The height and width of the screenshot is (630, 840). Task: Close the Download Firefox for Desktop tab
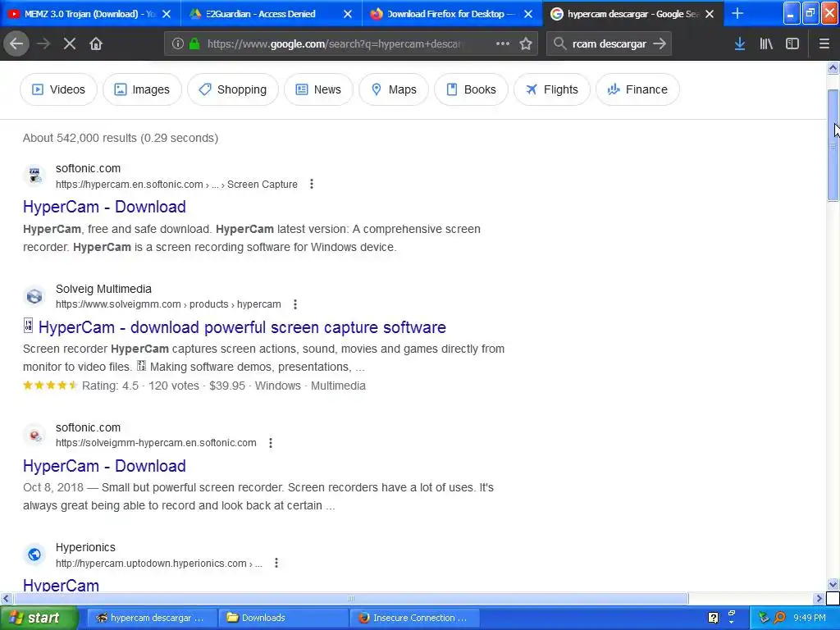(x=528, y=14)
